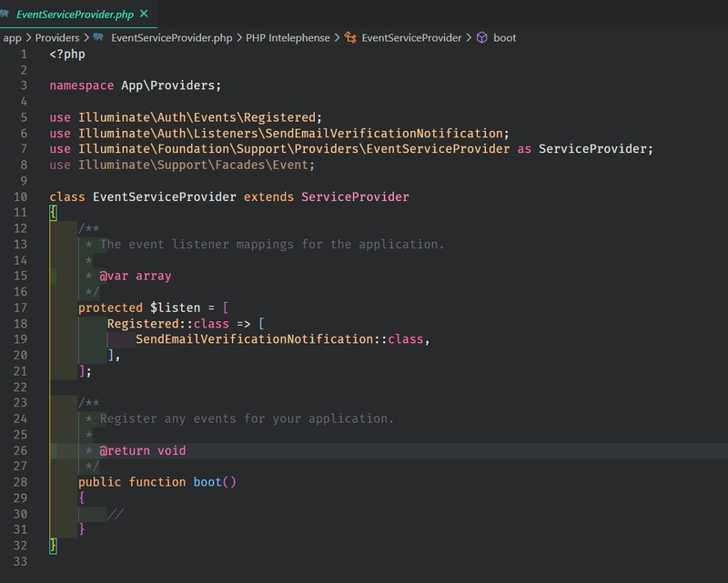Click 'SendEmailVerificationNotification::class,' on line 19

click(283, 339)
